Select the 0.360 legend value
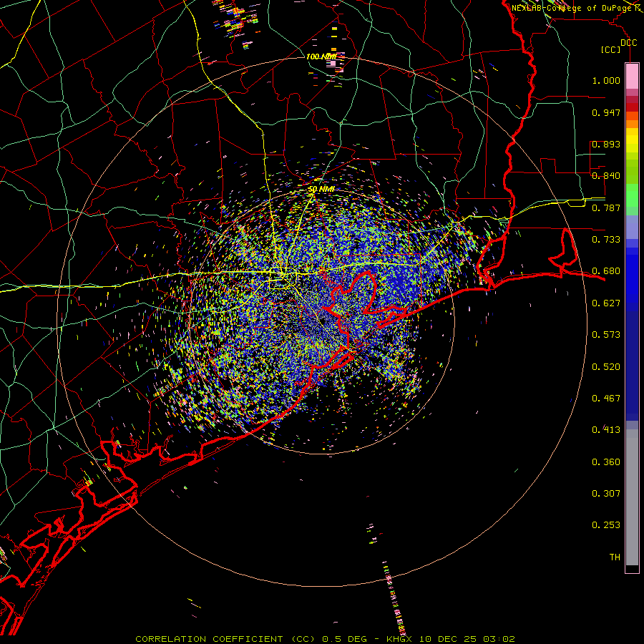Screen dimensions: 644x644 [606, 462]
